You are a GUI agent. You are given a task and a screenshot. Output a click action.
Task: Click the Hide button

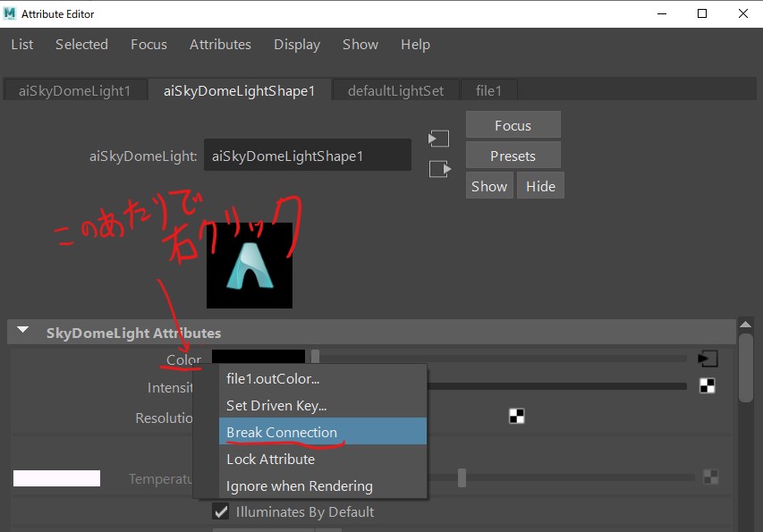pos(540,185)
